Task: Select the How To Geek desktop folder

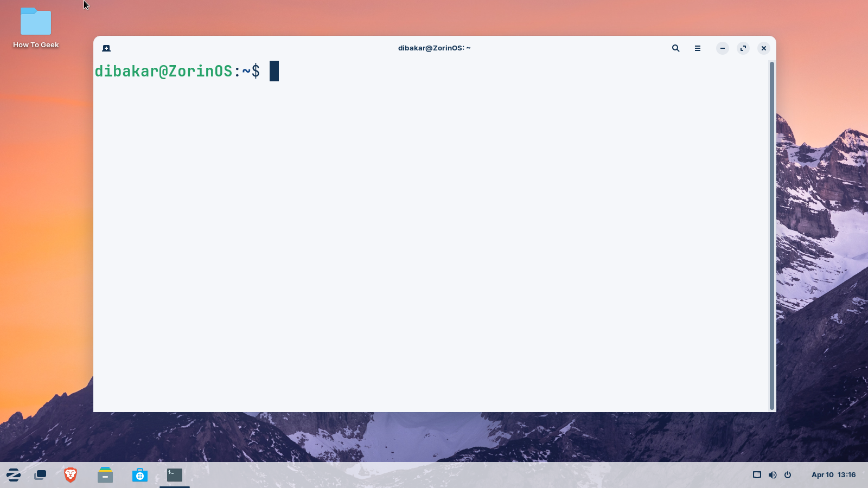Action: pyautogui.click(x=36, y=28)
